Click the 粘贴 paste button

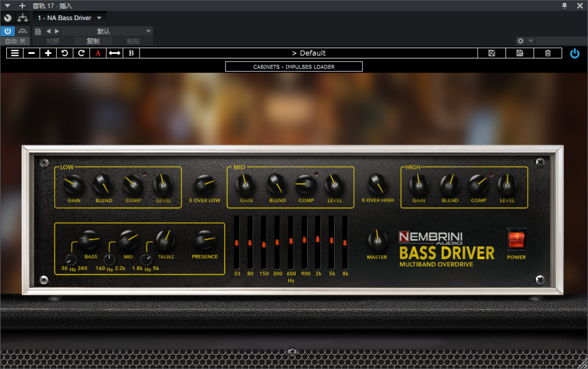(133, 41)
